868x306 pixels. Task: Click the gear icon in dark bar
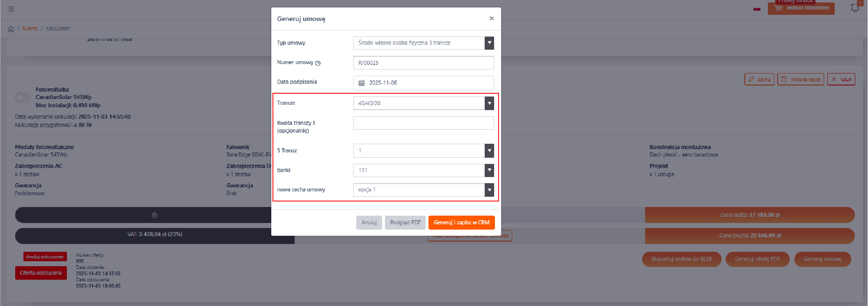(x=154, y=215)
